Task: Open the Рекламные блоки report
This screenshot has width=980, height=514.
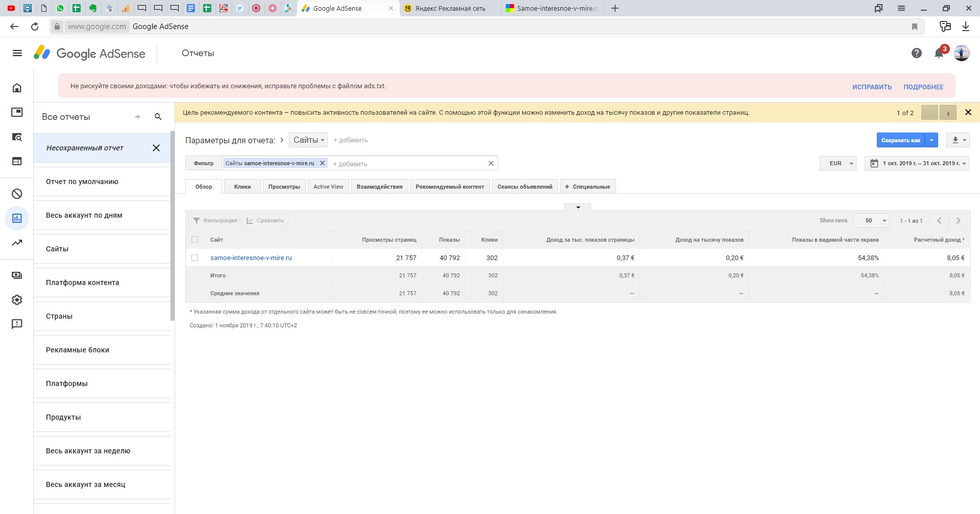Action: pyautogui.click(x=102, y=350)
